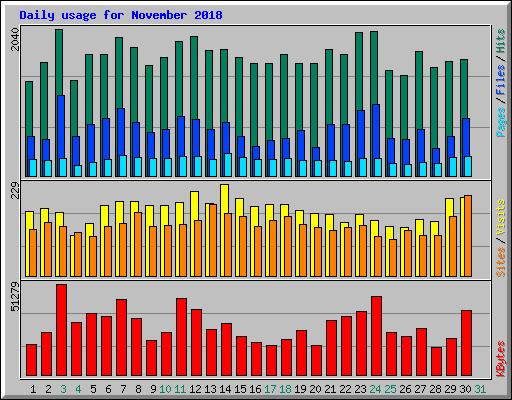Screen dimensions: 512x400
Task: Click the red KBytes bar for day 3
Action: click(x=61, y=330)
